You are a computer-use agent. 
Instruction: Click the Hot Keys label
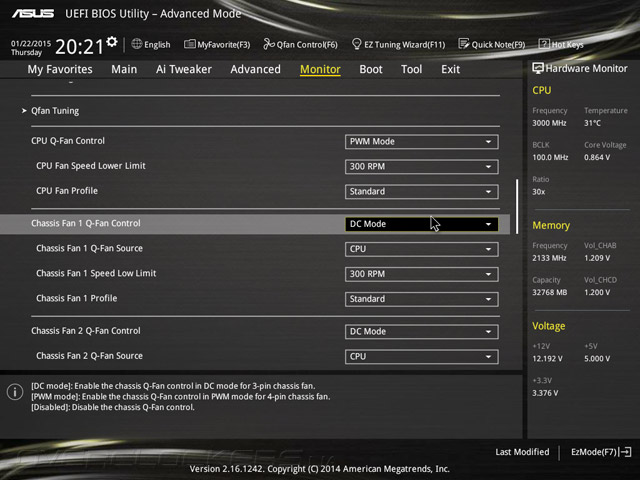[x=567, y=44]
